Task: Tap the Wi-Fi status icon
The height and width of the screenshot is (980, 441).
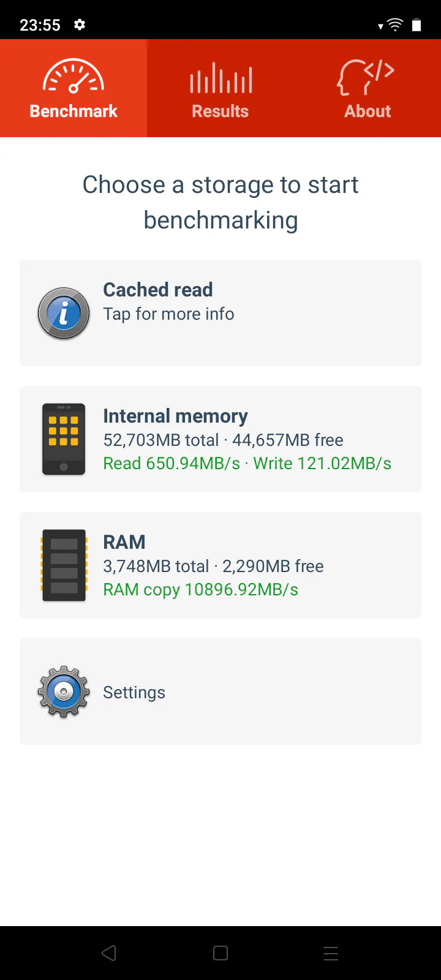Action: [395, 24]
